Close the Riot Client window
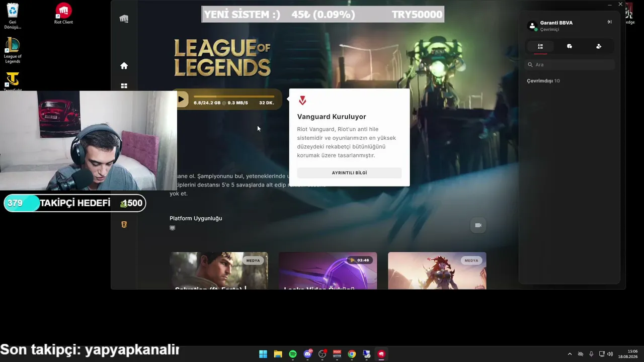 [x=620, y=5]
